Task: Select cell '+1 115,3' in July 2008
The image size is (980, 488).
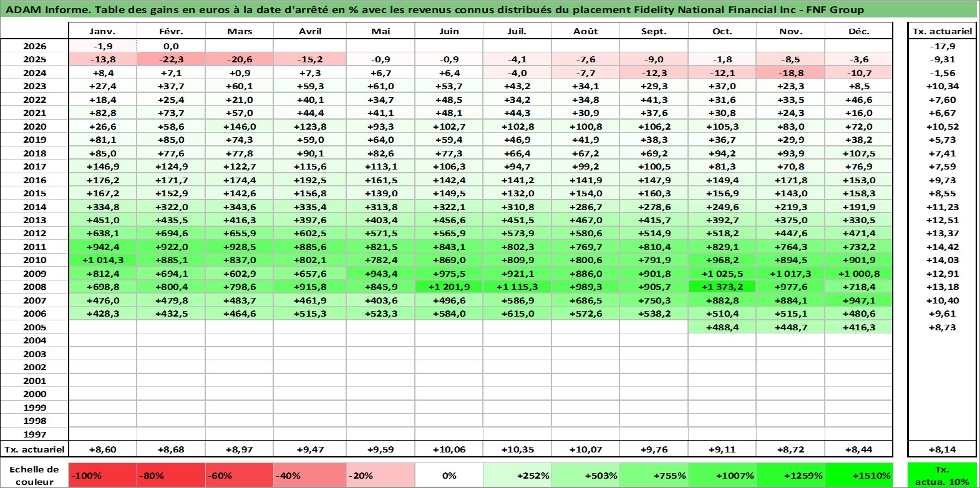Action: (517, 287)
